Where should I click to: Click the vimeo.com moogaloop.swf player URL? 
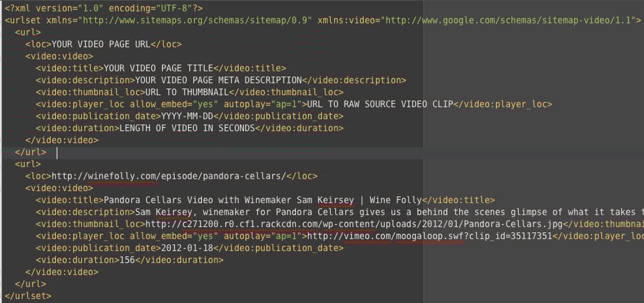point(429,236)
